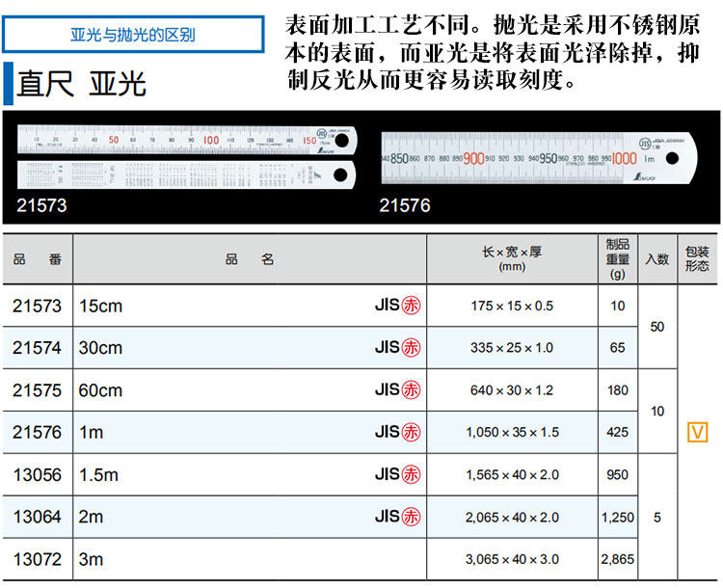Click the 直尺 亚光 section heading

coord(81,84)
